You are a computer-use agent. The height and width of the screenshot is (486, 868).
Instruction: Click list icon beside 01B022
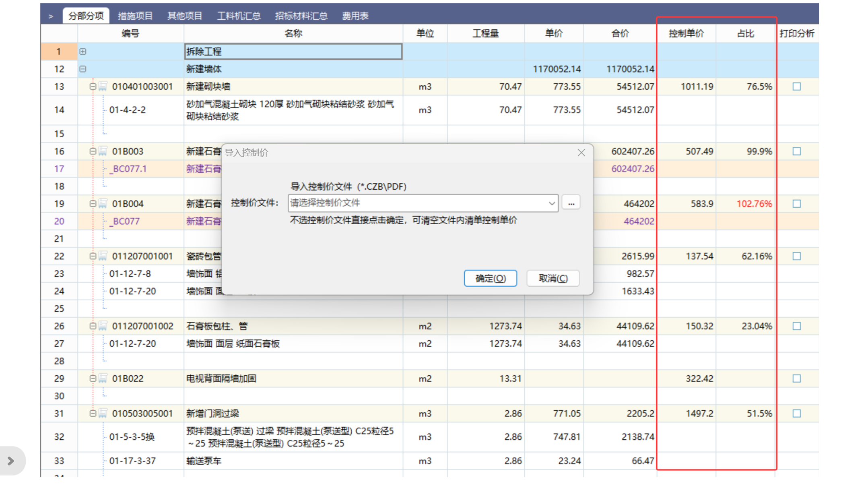tap(103, 378)
